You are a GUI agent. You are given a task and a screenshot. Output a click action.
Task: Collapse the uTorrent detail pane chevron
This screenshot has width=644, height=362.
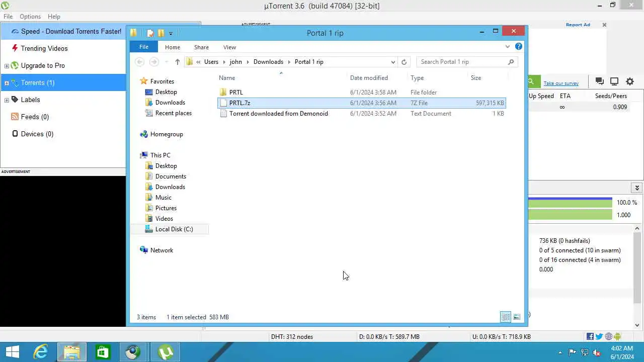pyautogui.click(x=637, y=188)
